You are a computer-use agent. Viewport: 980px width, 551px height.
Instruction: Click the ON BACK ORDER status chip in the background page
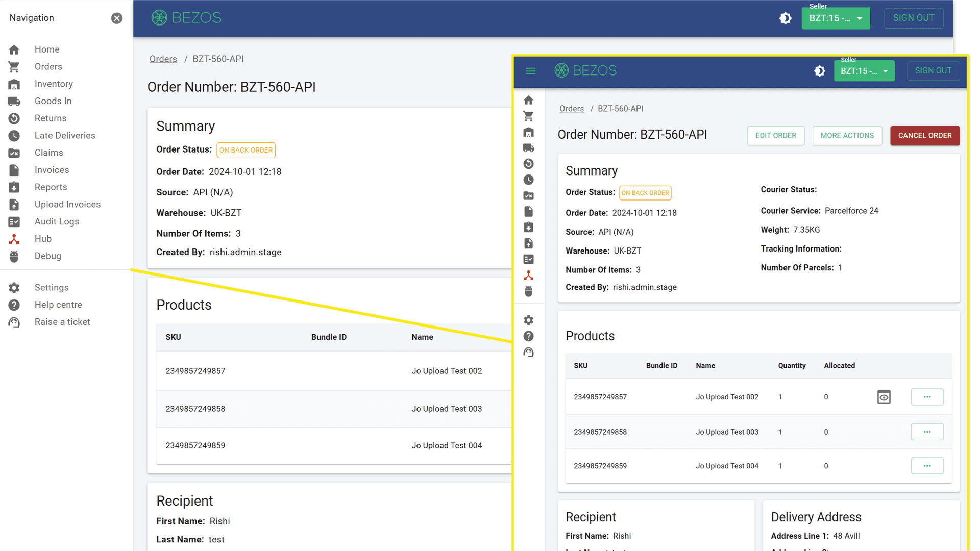pos(246,150)
